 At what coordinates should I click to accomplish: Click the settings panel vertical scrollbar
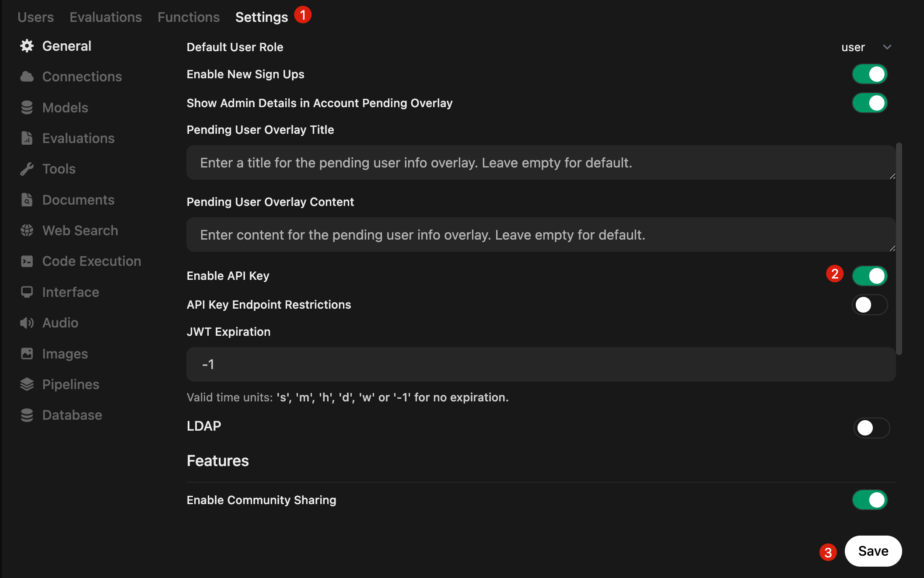[x=899, y=248]
